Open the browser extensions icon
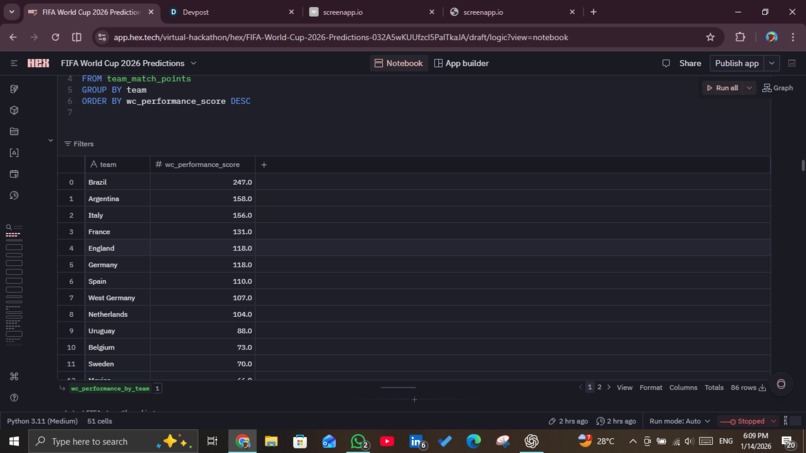806x453 pixels. [x=740, y=37]
